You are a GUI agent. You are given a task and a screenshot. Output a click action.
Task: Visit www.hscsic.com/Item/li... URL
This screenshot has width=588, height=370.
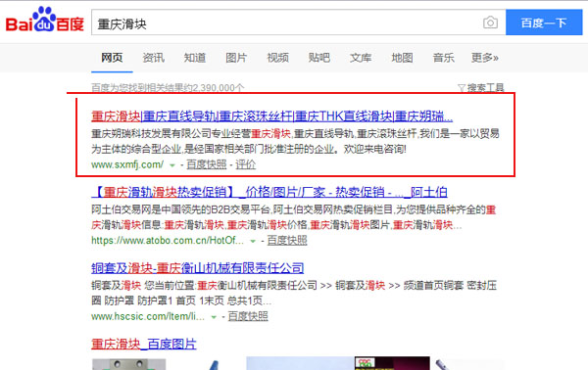click(148, 316)
